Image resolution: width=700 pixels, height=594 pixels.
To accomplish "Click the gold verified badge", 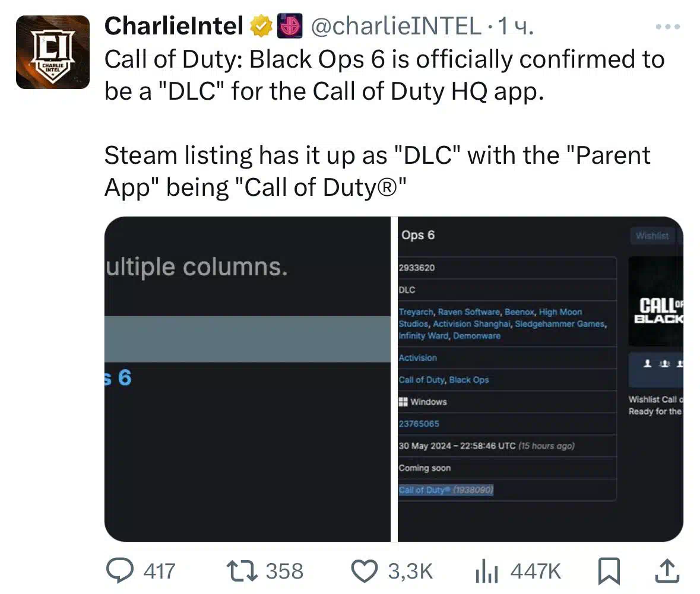I will coord(261,26).
